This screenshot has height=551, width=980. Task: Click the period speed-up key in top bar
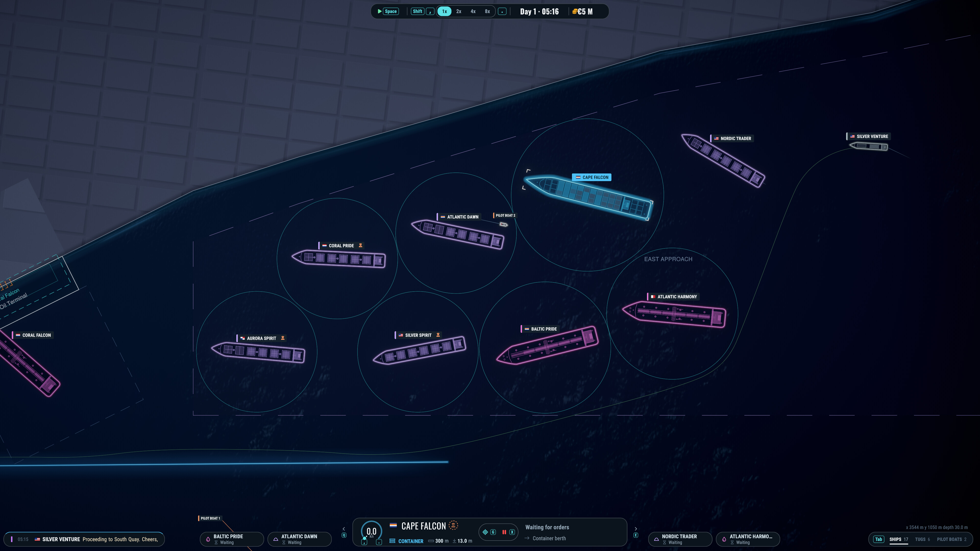coord(502,11)
